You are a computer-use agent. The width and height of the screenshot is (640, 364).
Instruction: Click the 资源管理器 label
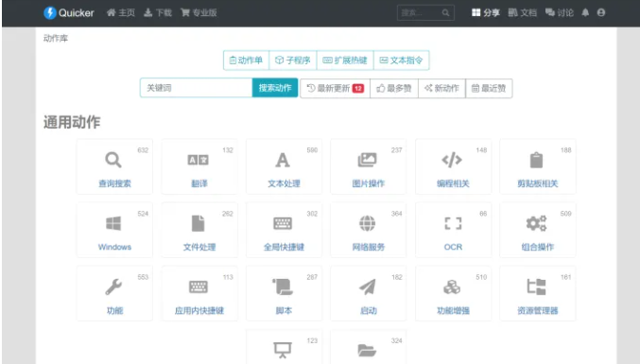[538, 310]
